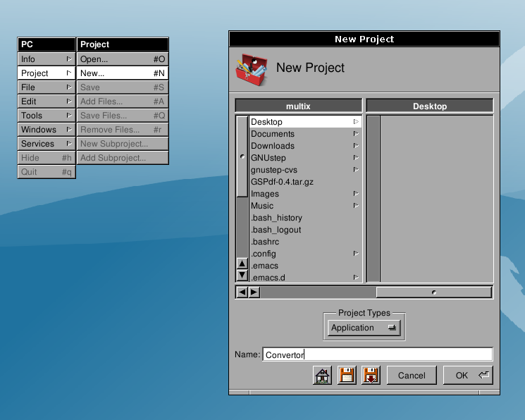Click the Desktop column's vertical scroller
525x420 pixels.
(x=373, y=199)
